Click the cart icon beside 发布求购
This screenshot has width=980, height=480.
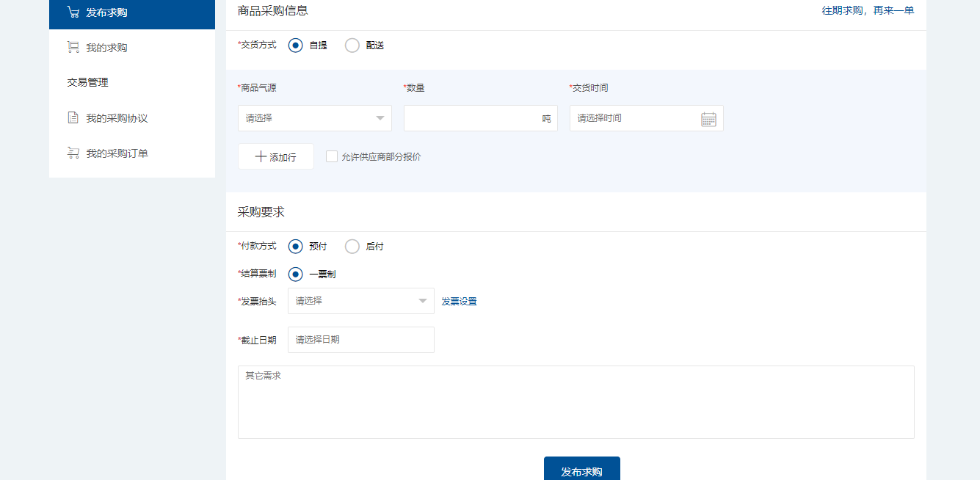tap(73, 12)
